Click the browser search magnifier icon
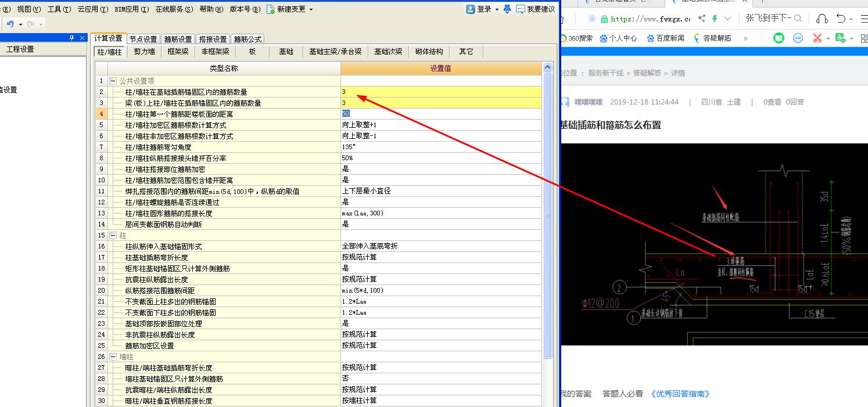Viewport: 868px width, 407px height. pos(798,19)
